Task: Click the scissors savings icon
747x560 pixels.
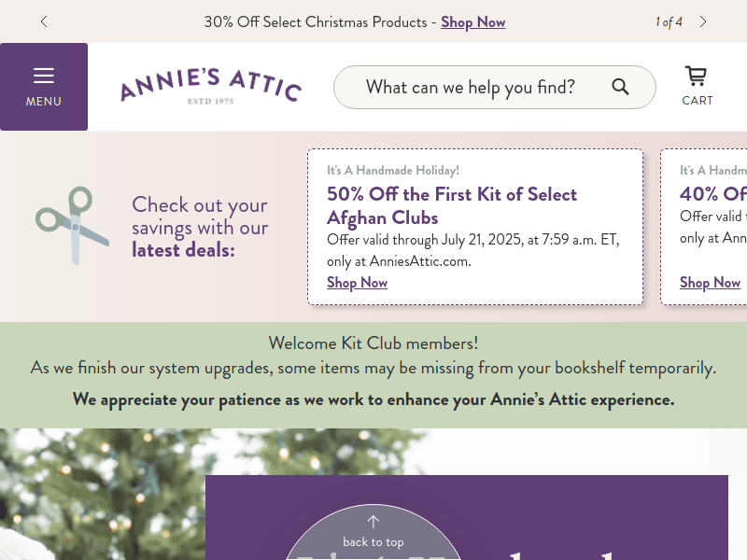Action: coord(72,226)
